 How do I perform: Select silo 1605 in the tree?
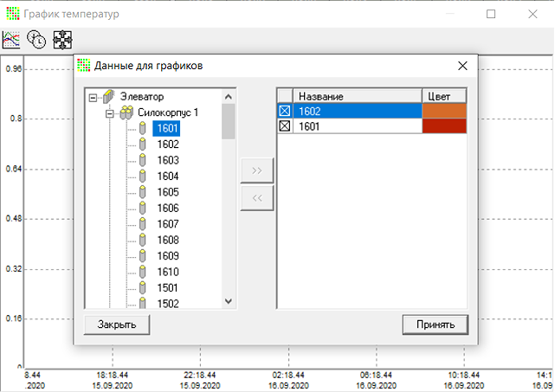pyautogui.click(x=168, y=192)
